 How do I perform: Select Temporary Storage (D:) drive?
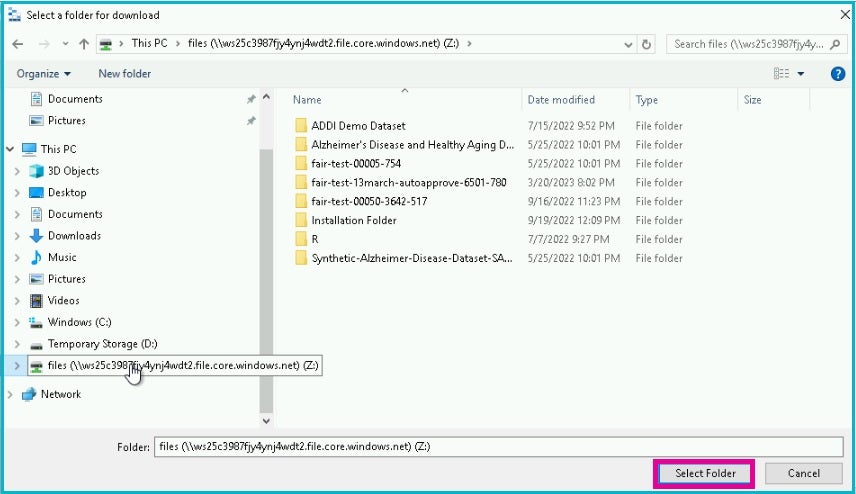tap(103, 344)
